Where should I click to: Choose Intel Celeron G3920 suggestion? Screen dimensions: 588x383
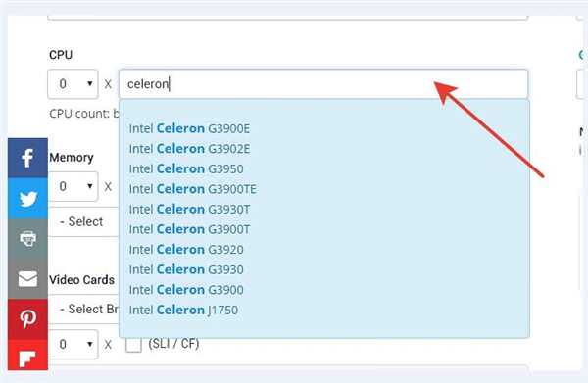click(186, 250)
